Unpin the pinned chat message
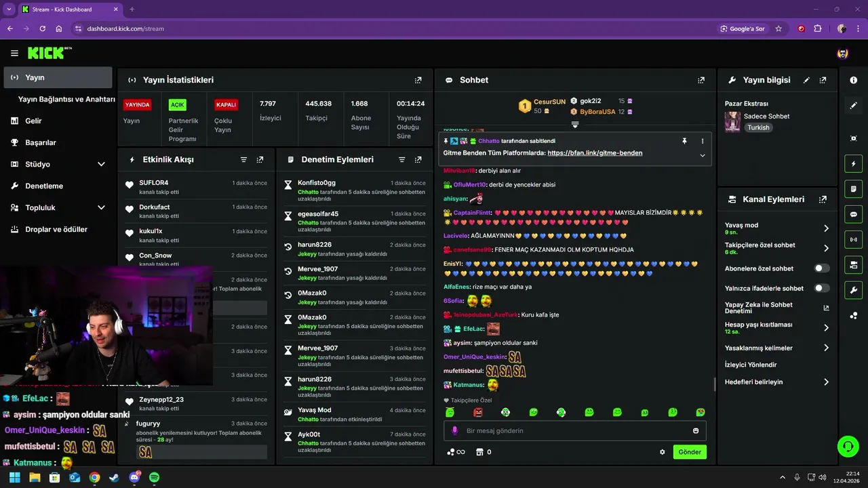 point(684,141)
